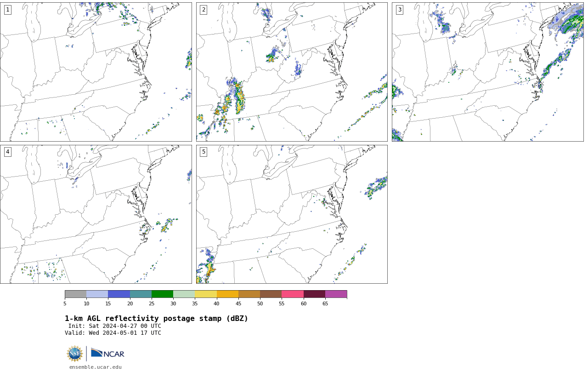The height and width of the screenshot is (372, 588).
Task: Click the colorbar tick label 65
Action: point(325,303)
